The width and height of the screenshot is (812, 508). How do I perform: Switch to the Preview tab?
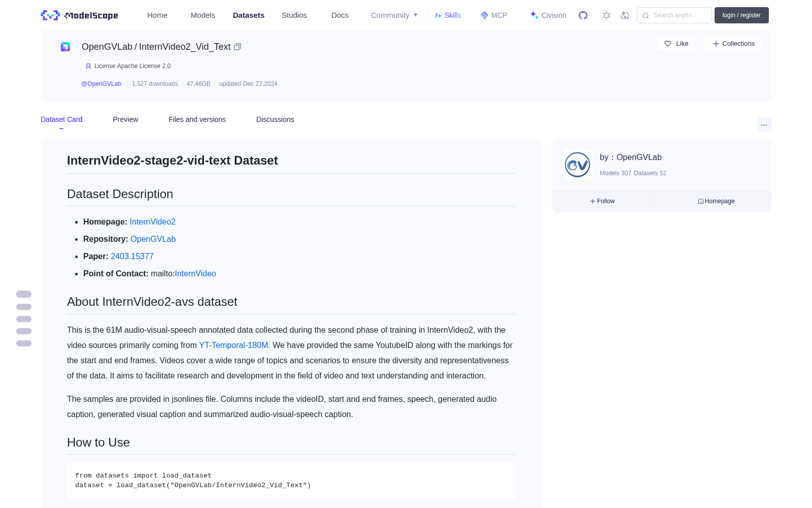coord(125,119)
